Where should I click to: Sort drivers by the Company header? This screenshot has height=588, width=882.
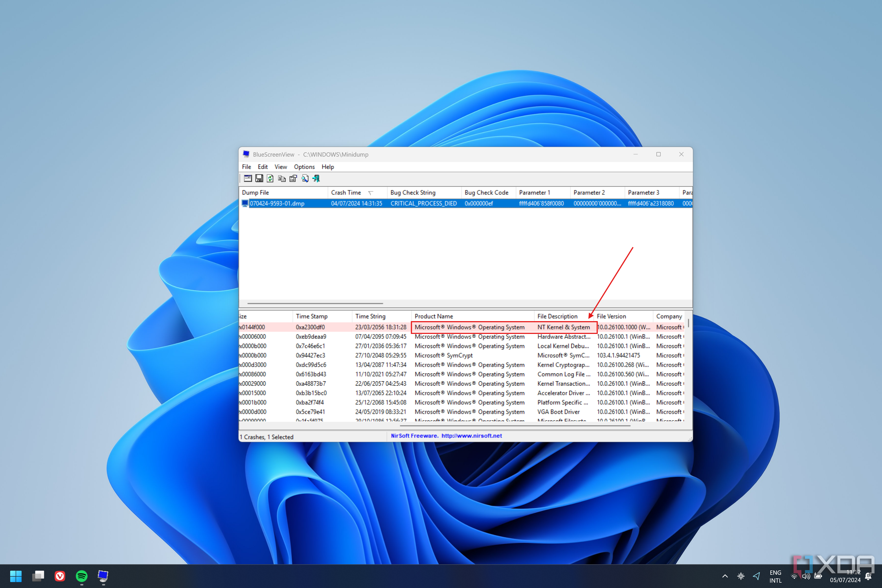pos(669,316)
